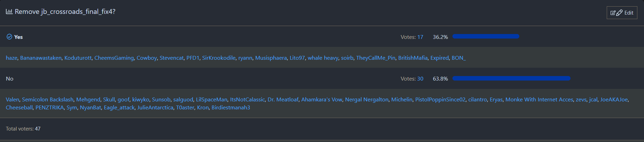This screenshot has height=142, width=644.
Task: Click the poll title text
Action: (65, 11)
